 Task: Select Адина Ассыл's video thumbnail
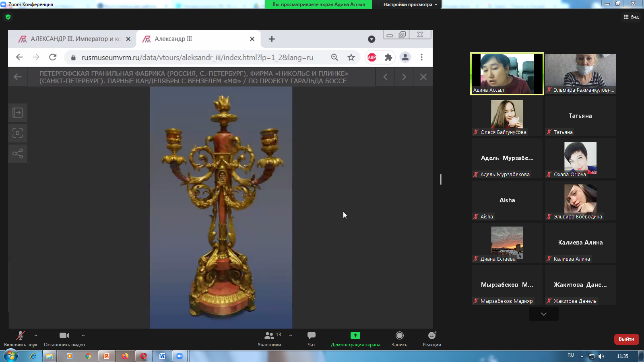click(507, 74)
